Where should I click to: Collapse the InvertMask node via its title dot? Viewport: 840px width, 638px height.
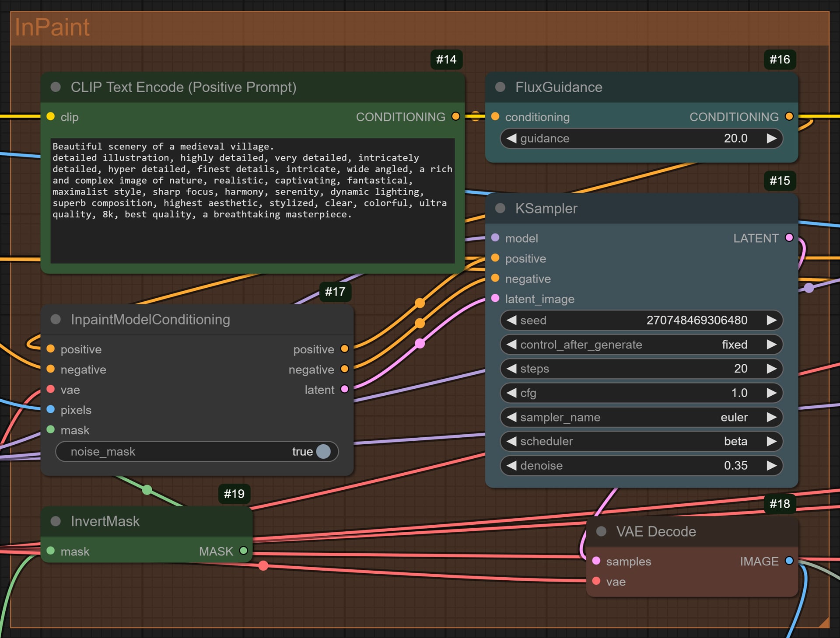tap(56, 521)
